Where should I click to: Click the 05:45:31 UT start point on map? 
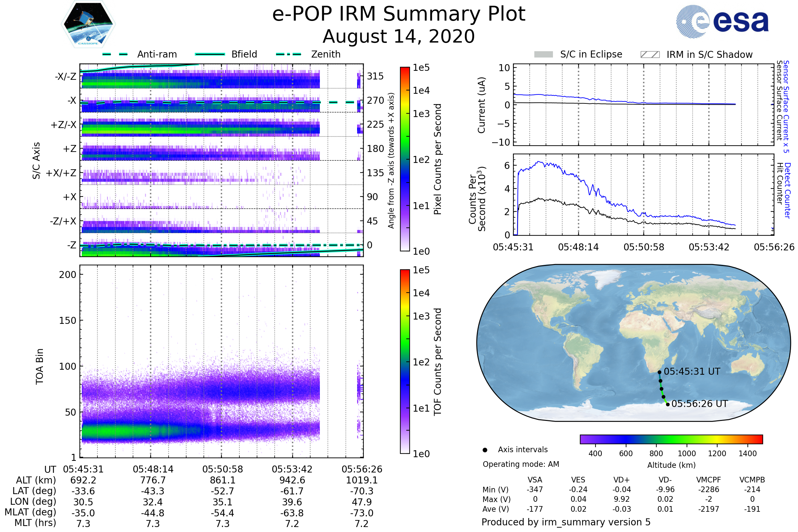tap(660, 372)
